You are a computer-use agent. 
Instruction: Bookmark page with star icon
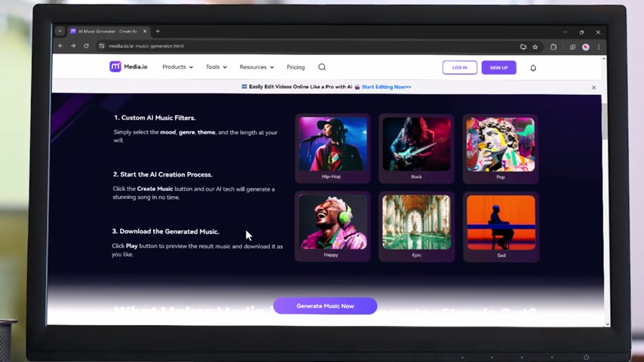[535, 47]
